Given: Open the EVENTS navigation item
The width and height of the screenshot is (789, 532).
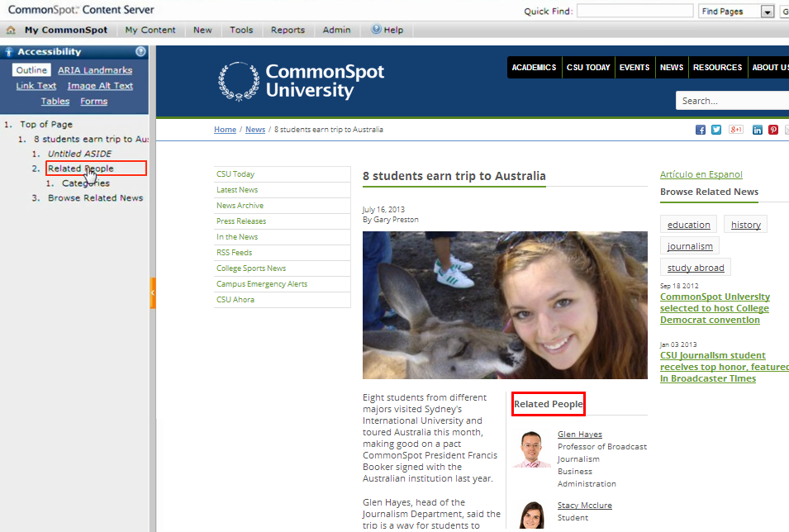Looking at the screenshot, I should click(x=635, y=68).
